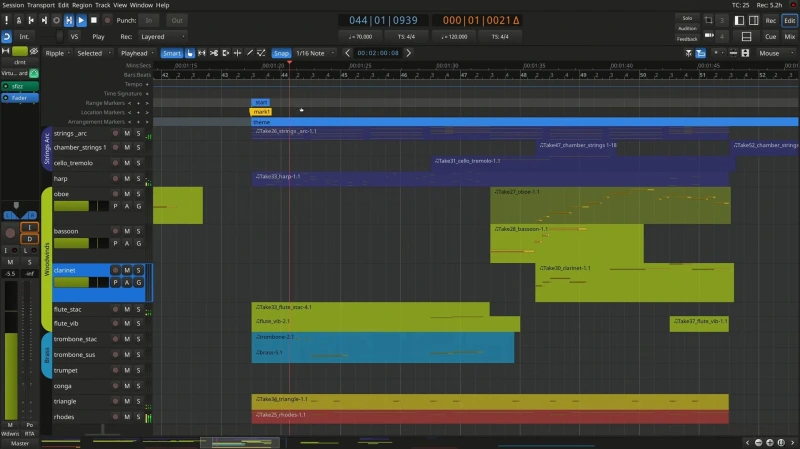Arm record on bassoon track
800x449 pixels.
[x=115, y=231]
